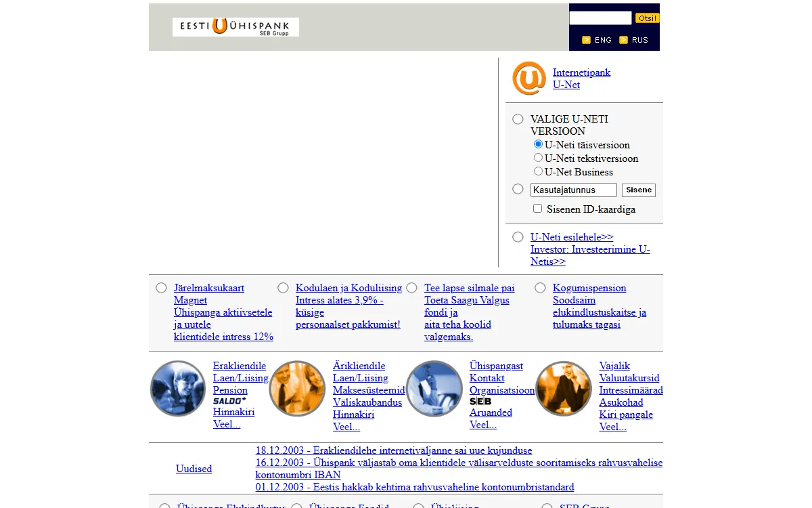Enable Sisenen ID-kaardiga checkbox
The height and width of the screenshot is (508, 812).
(x=537, y=209)
